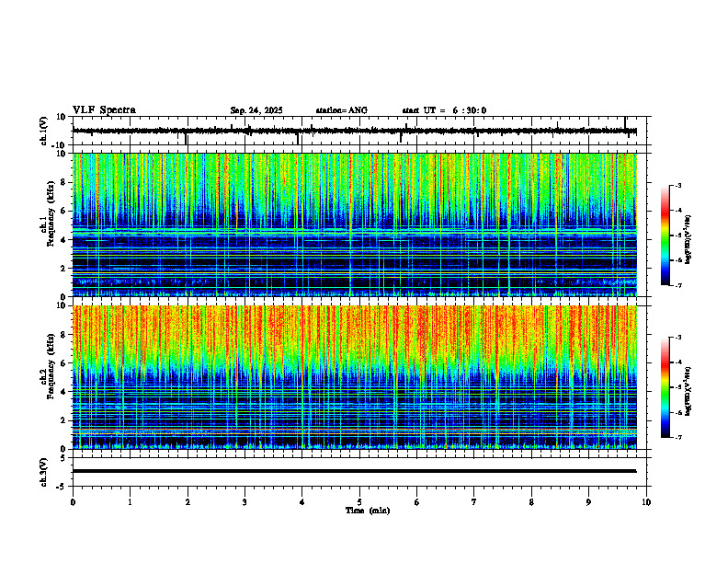Viewport: 728px width, 563px height.
Task: Click the VLF Spectra title text
Action: tap(104, 110)
